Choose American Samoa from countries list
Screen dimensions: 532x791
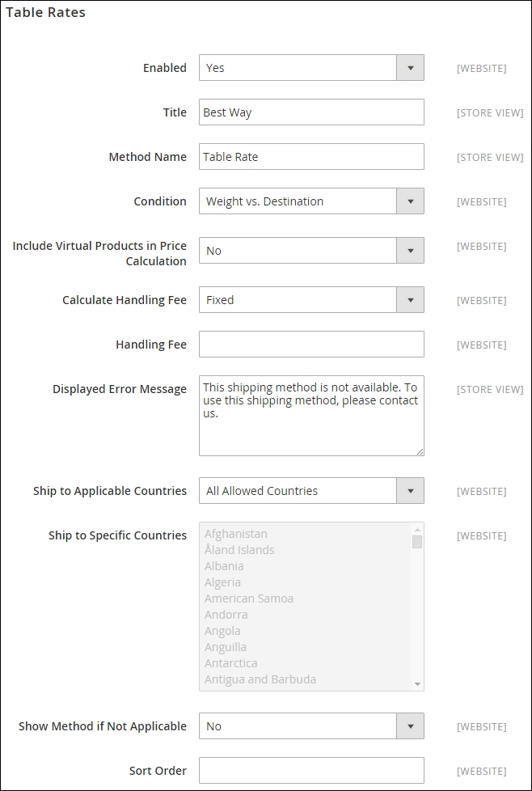[x=249, y=599]
